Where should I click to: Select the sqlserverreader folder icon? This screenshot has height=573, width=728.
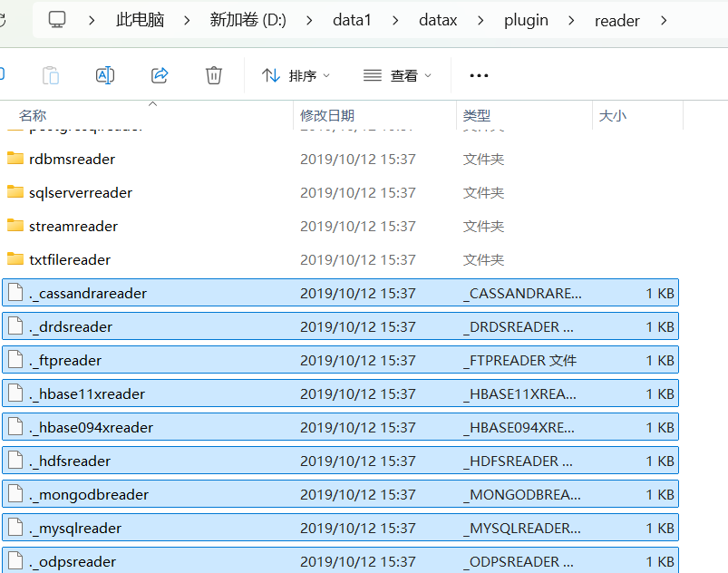(x=15, y=192)
